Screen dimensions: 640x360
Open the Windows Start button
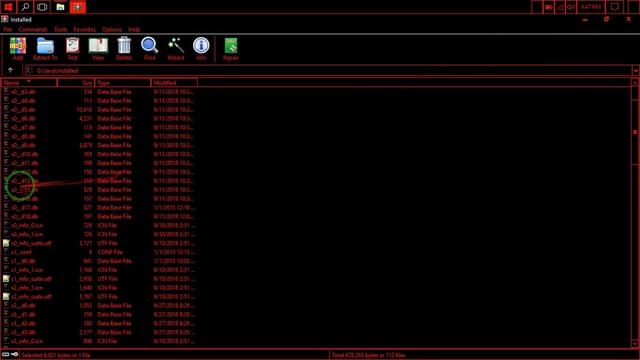pyautogui.click(x=8, y=7)
